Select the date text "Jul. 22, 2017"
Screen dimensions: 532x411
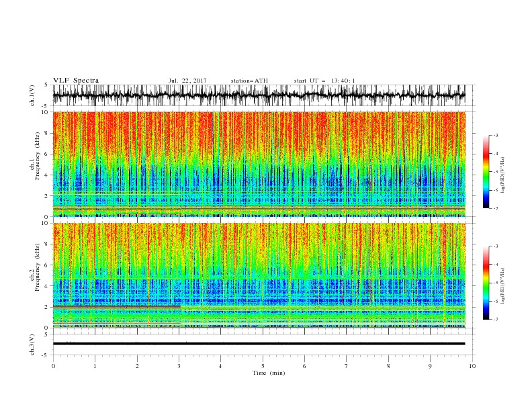pos(187,81)
